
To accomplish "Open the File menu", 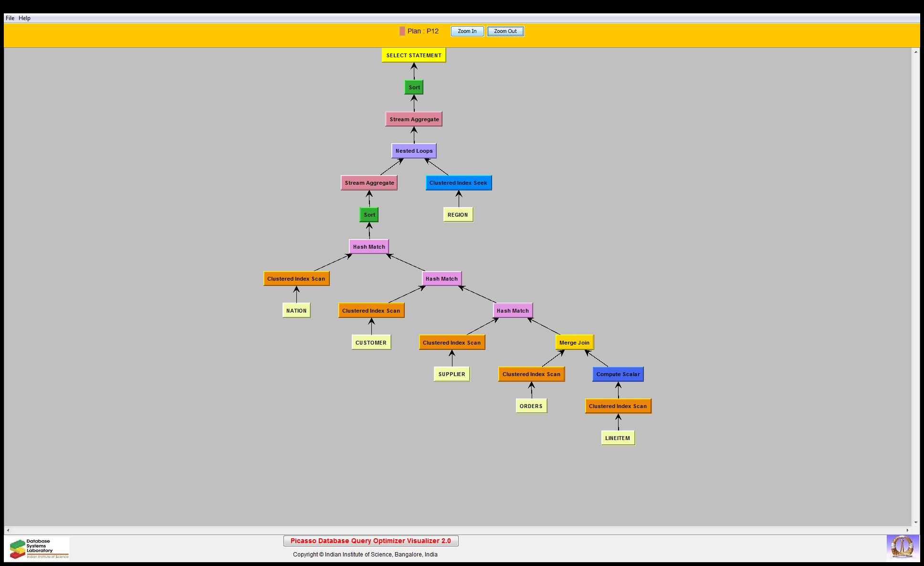I will [10, 18].
